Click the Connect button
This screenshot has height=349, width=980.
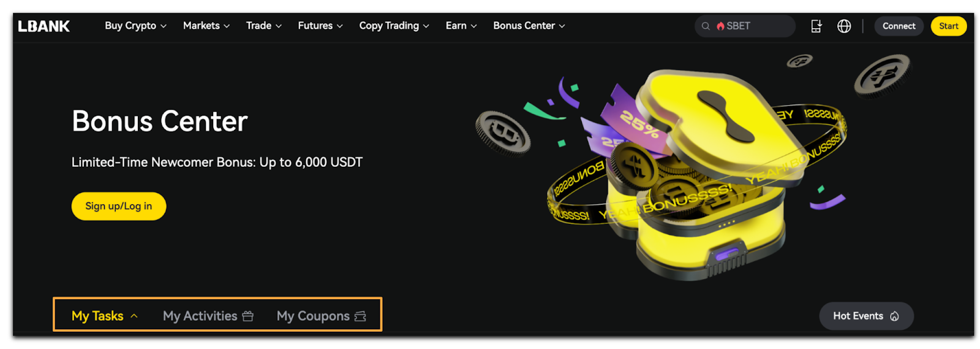899,26
